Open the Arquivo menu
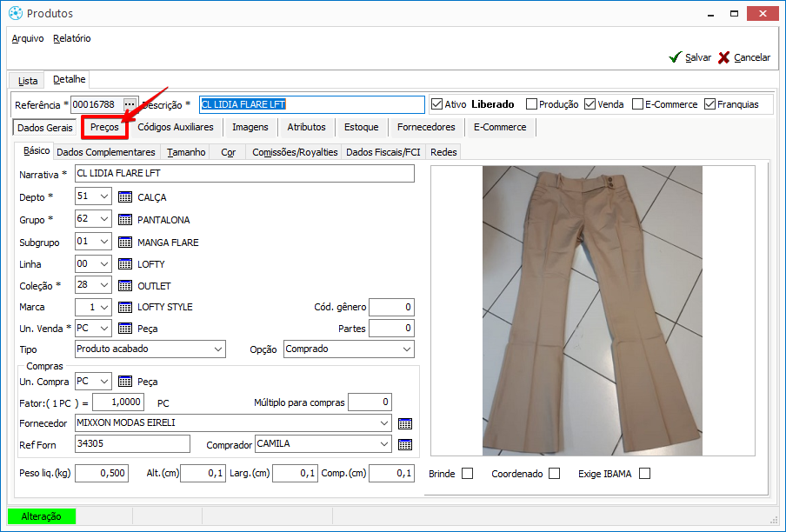786x532 pixels. tap(28, 38)
